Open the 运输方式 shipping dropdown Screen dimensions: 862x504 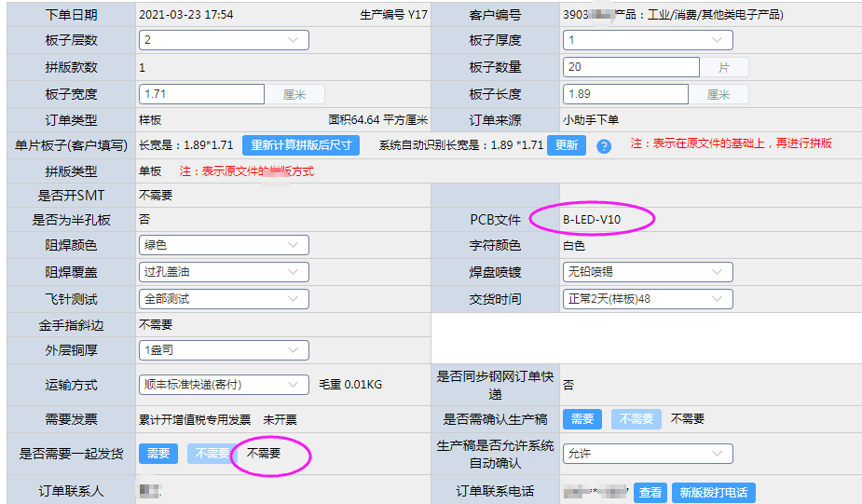point(224,385)
